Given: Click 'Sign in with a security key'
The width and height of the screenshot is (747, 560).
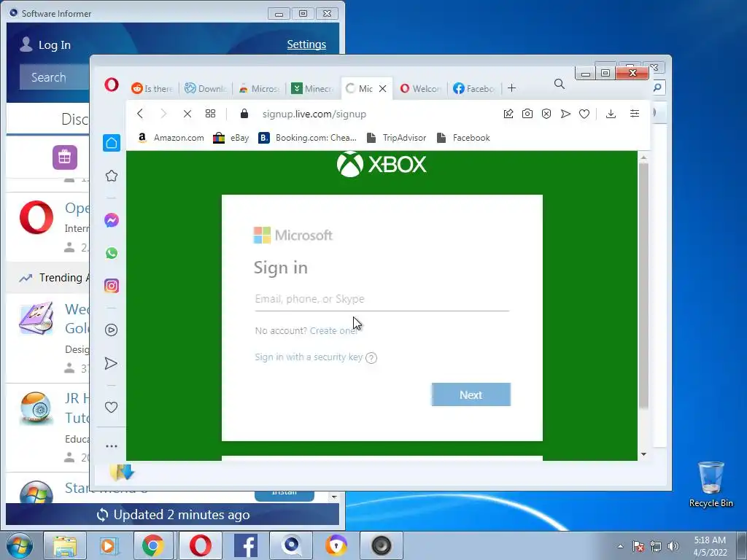Looking at the screenshot, I should [309, 357].
